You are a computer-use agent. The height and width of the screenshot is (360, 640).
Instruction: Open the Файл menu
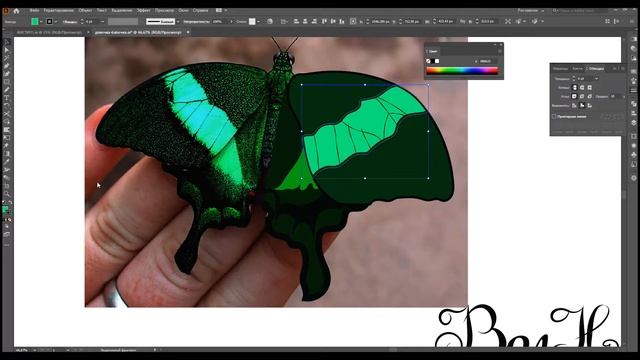(x=34, y=10)
